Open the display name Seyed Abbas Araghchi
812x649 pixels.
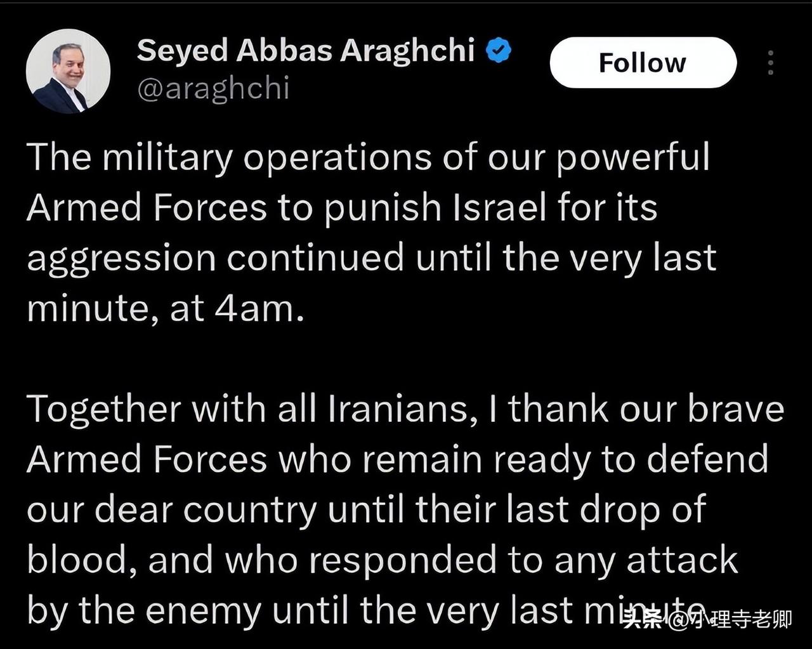306,51
